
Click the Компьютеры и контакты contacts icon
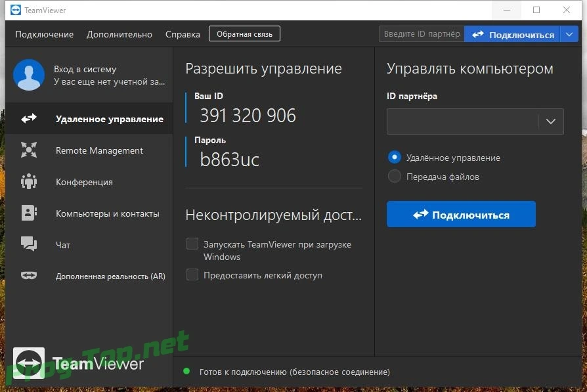(29, 213)
